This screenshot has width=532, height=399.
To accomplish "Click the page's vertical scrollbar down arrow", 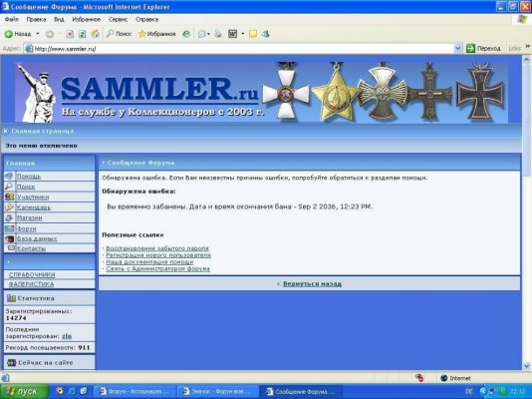I will click(526, 366).
